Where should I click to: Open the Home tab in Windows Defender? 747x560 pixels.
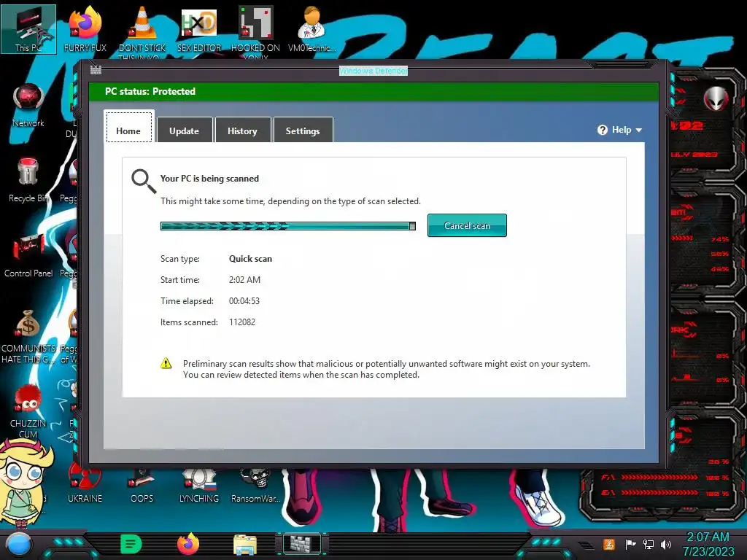pos(128,127)
